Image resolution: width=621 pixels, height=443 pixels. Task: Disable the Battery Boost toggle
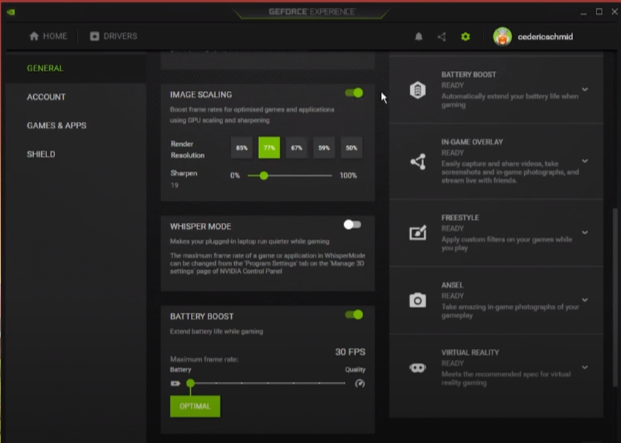(x=354, y=315)
